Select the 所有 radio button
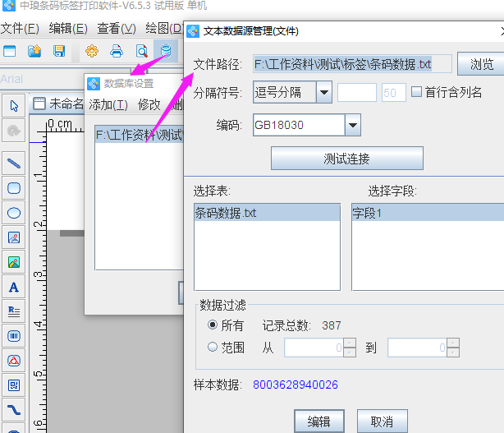This screenshot has height=433, width=504. coord(212,325)
